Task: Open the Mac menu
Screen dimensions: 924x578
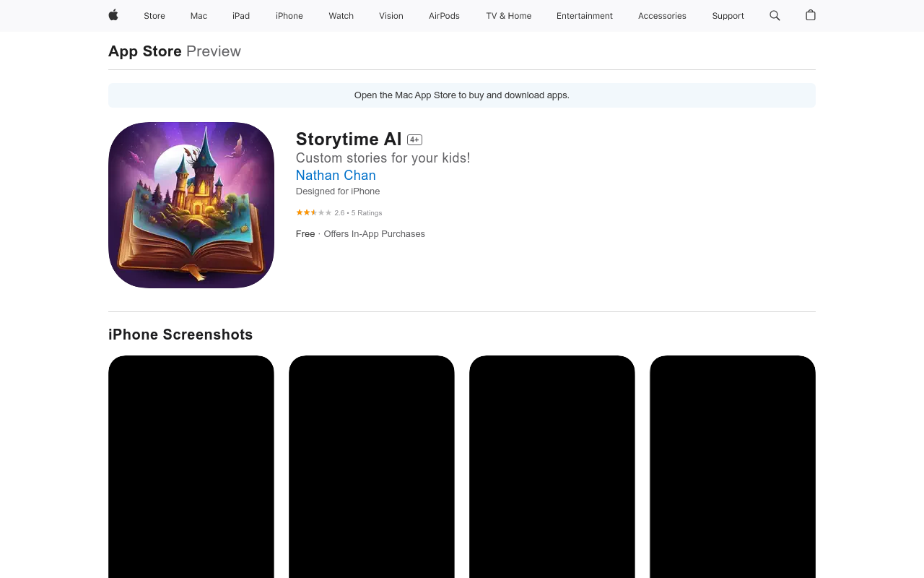Action: click(x=199, y=16)
